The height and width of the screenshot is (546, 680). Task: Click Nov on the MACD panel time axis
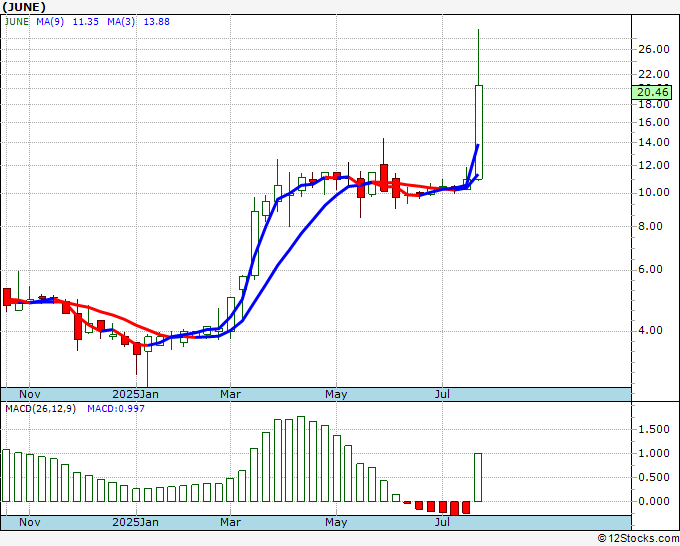pos(29,522)
